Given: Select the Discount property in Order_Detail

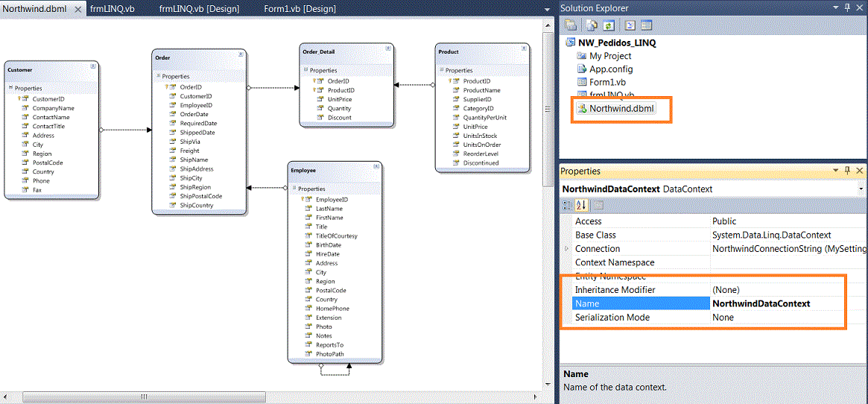Looking at the screenshot, I should click(339, 118).
